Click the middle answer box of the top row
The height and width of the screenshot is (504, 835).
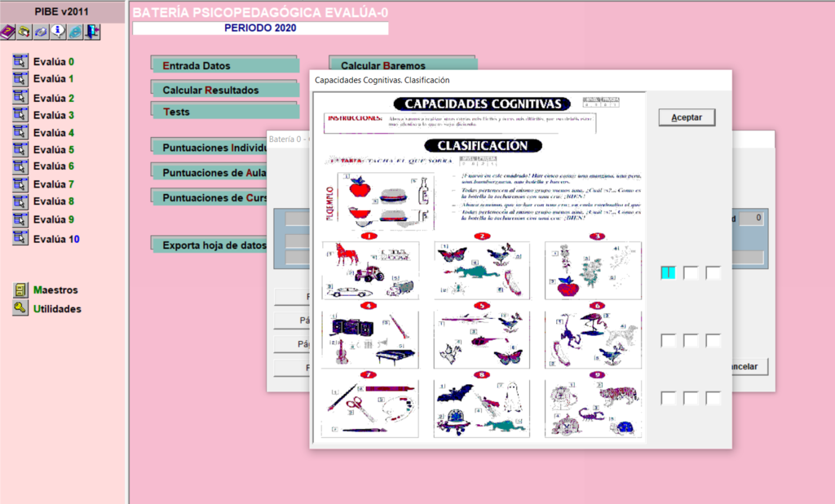[690, 272]
